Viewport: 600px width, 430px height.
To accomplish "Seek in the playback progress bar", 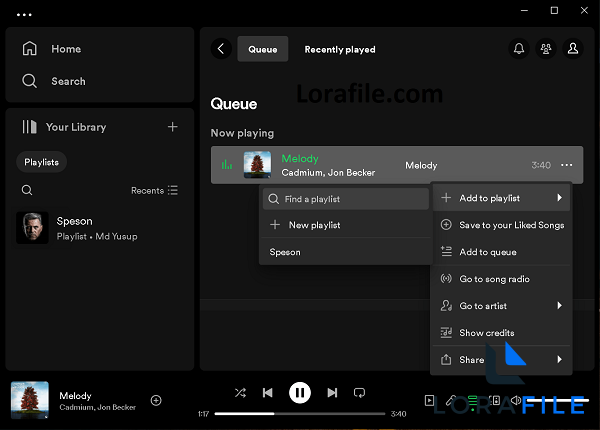I will point(300,414).
